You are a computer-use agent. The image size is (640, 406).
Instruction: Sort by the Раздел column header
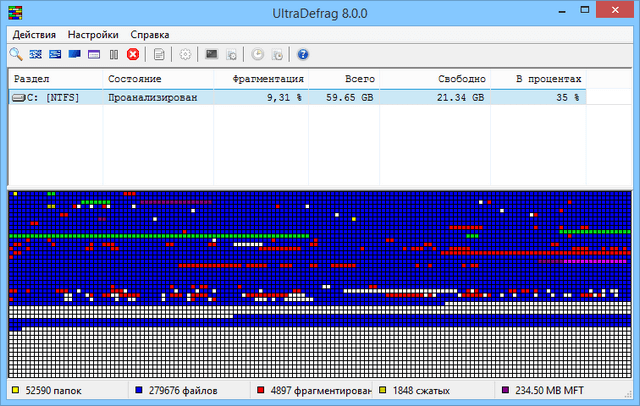tap(56, 79)
